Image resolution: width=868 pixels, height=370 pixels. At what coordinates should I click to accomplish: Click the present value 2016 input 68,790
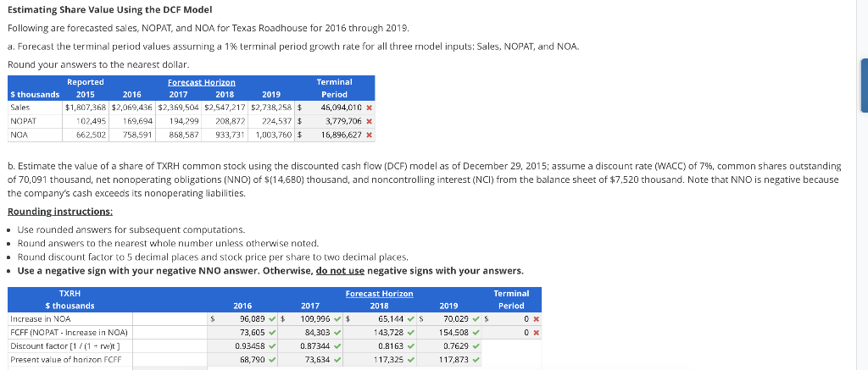point(242,360)
